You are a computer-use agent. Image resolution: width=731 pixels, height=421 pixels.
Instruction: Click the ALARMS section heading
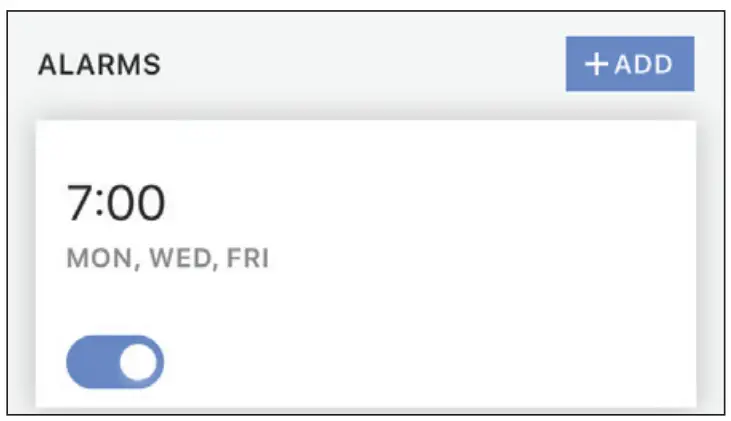(99, 65)
